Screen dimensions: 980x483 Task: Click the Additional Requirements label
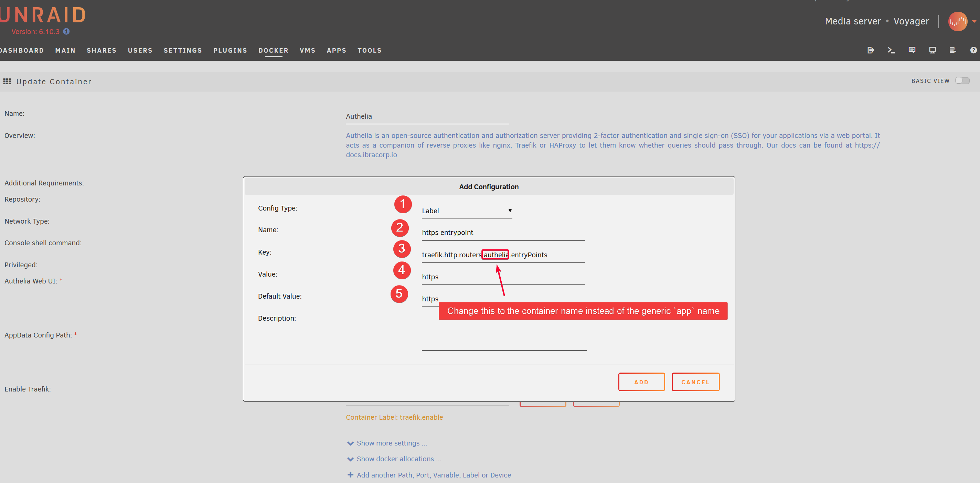[44, 183]
